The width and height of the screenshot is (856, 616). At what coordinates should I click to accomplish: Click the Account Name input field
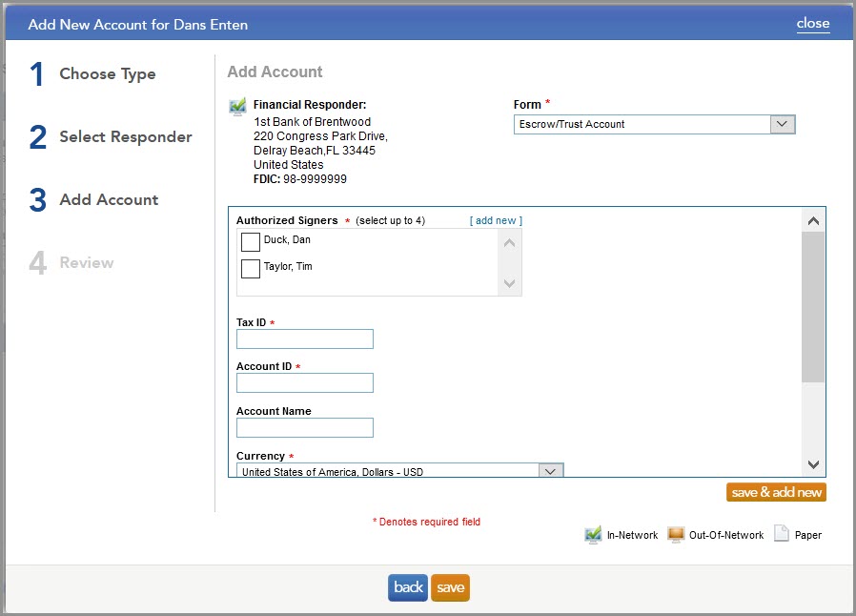pos(304,427)
